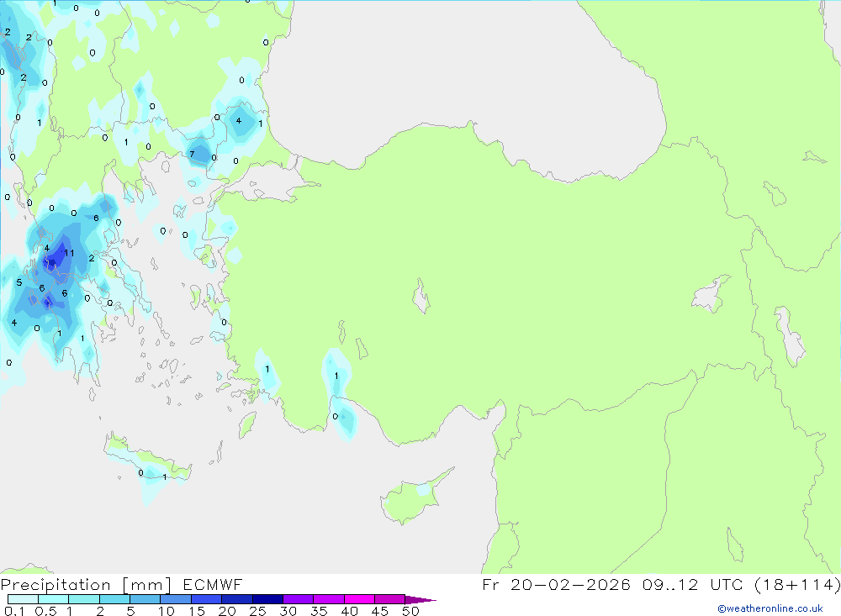Viewport: 841px width, 616px height.
Task: Click the 0.1–0.5 mm legend swatch
Action: (23, 599)
